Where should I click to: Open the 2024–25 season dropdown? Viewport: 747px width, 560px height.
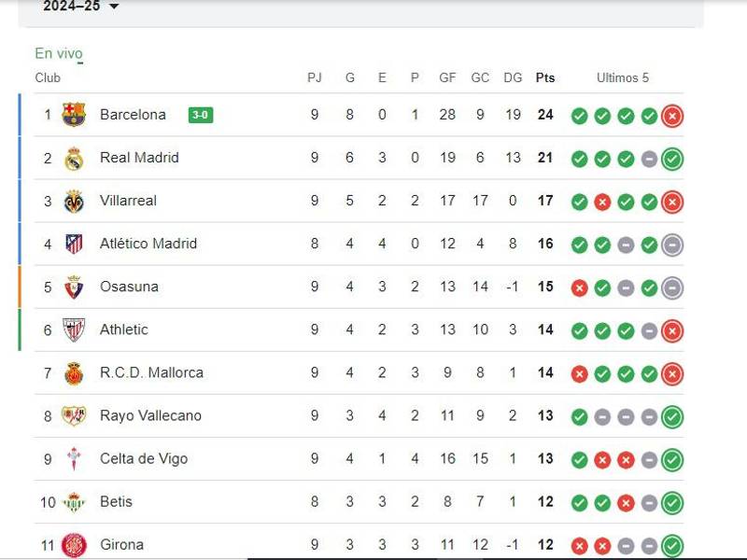[x=81, y=7]
